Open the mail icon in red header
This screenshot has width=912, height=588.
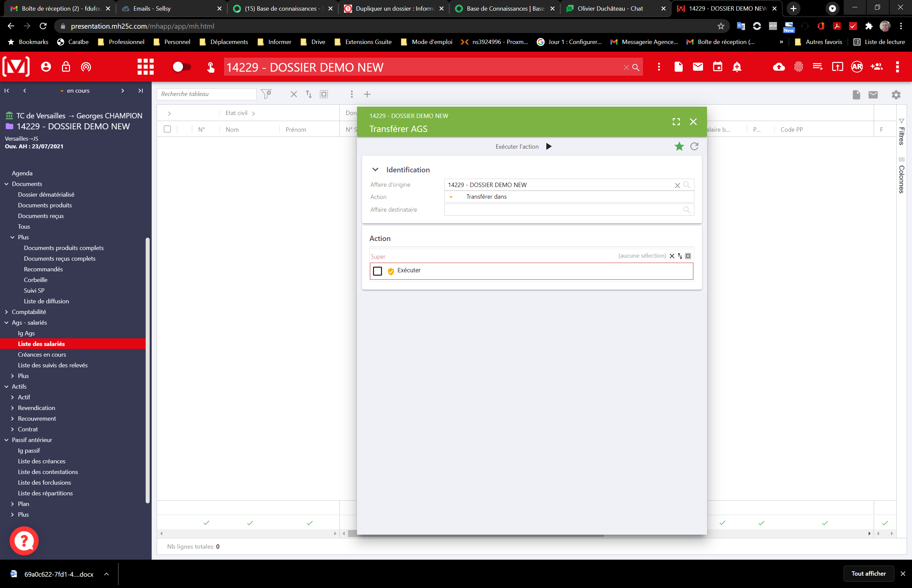click(698, 67)
